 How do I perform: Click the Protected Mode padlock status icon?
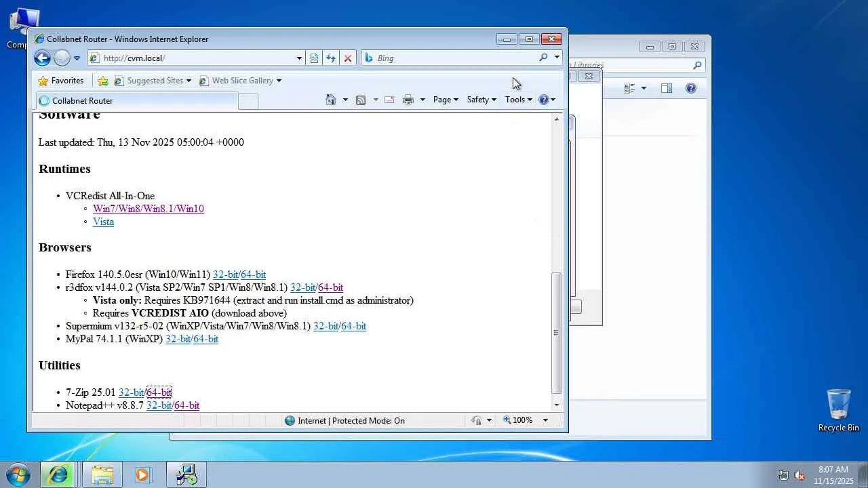click(476, 421)
